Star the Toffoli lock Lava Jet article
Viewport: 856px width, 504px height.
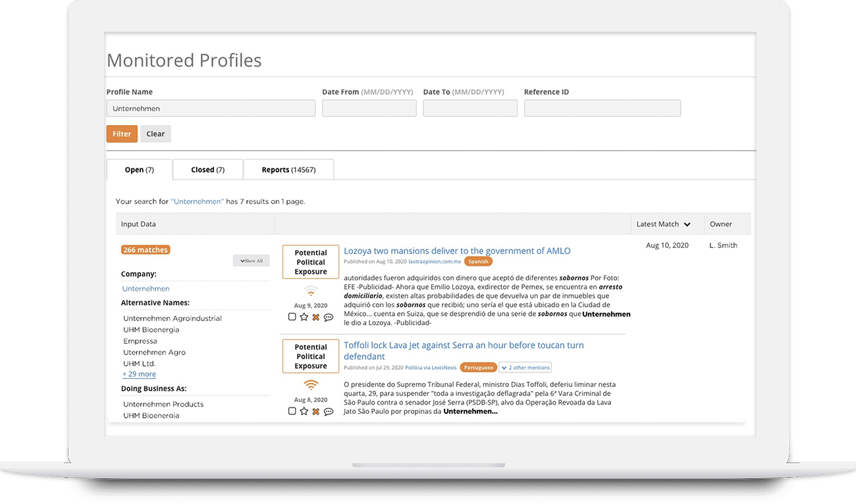pos(304,411)
